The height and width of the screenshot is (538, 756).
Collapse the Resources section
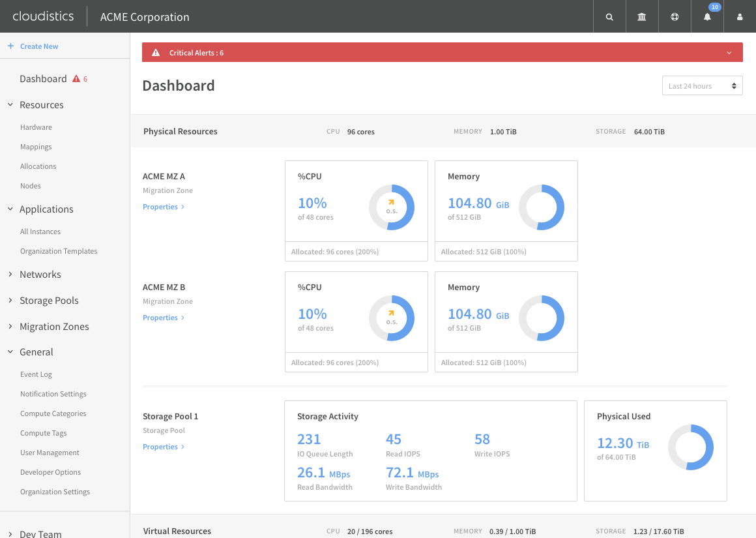click(x=10, y=104)
